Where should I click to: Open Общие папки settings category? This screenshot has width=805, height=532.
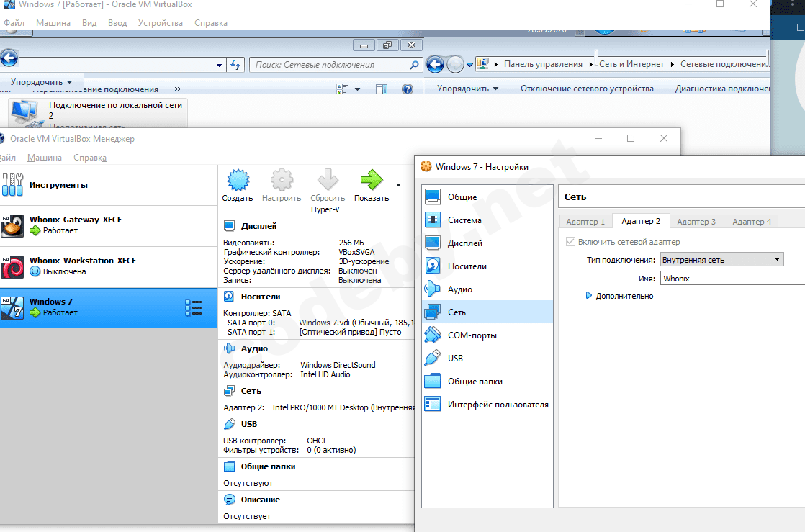(475, 382)
